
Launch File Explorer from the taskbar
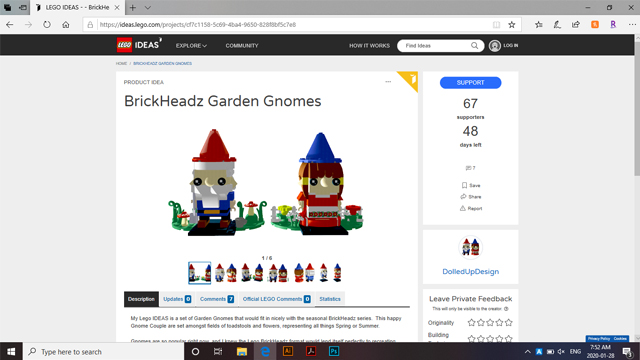[242, 351]
